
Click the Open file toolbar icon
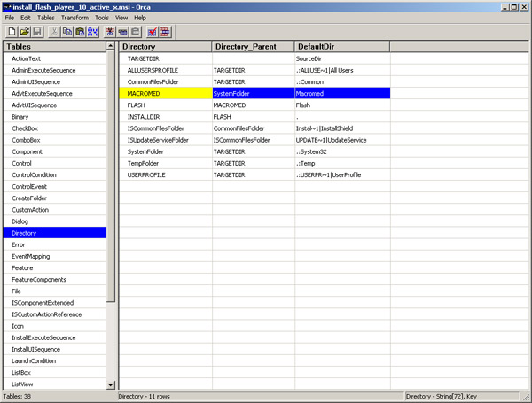pos(25,32)
